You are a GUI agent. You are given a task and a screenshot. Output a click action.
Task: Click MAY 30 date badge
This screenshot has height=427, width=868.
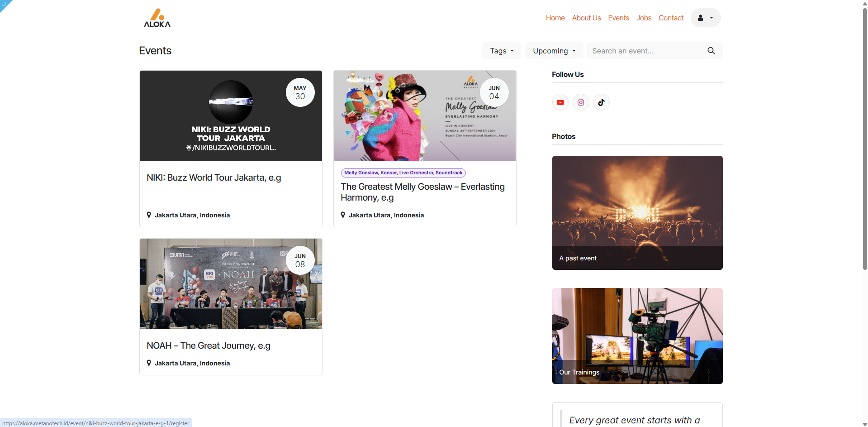300,92
